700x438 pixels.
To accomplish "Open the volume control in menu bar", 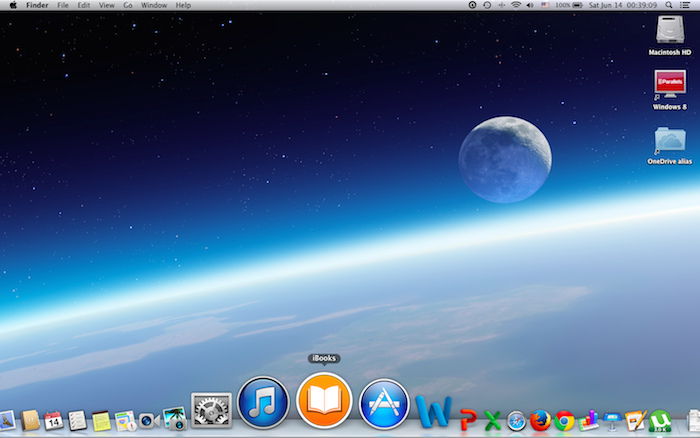I will tap(531, 5).
